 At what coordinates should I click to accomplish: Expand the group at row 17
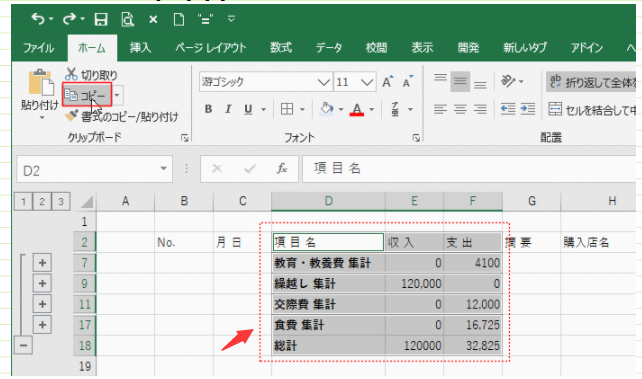(42, 325)
